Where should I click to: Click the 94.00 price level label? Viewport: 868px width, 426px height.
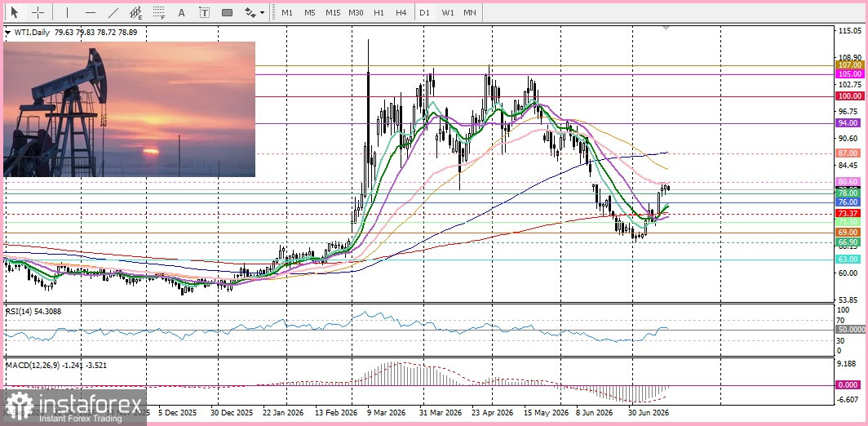coord(848,123)
